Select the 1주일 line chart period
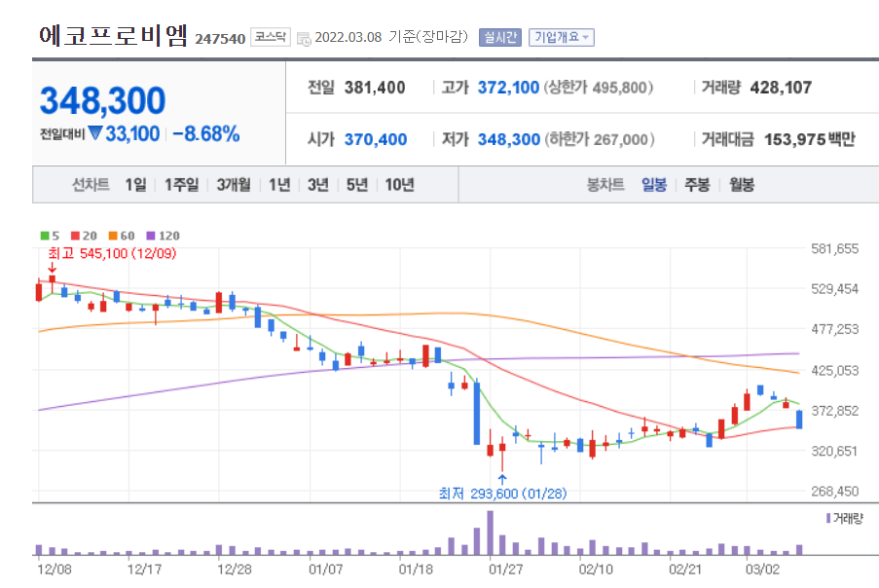Image resolution: width=879 pixels, height=588 pixels. [181, 184]
